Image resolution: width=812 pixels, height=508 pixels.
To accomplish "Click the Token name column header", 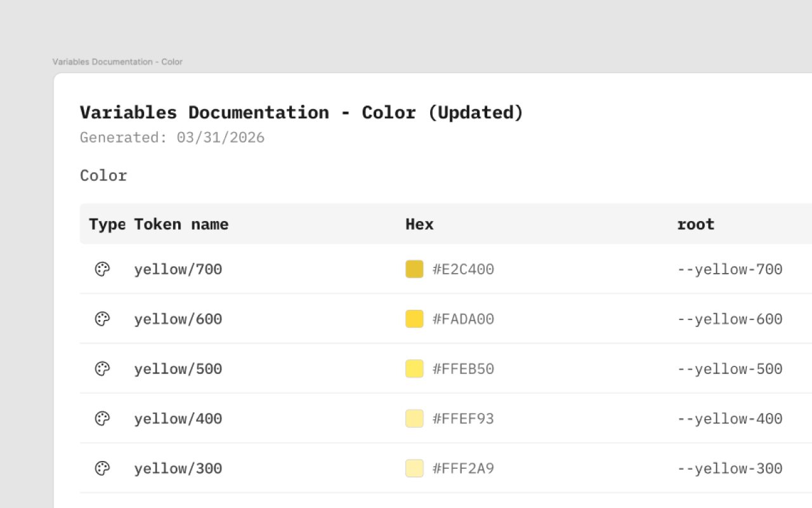I will [181, 224].
